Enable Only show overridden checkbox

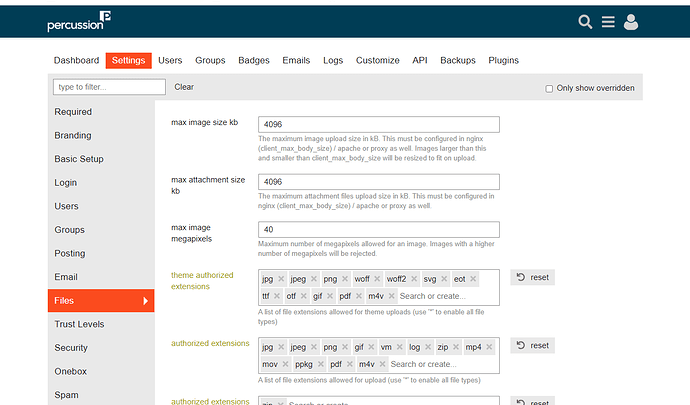(x=549, y=88)
